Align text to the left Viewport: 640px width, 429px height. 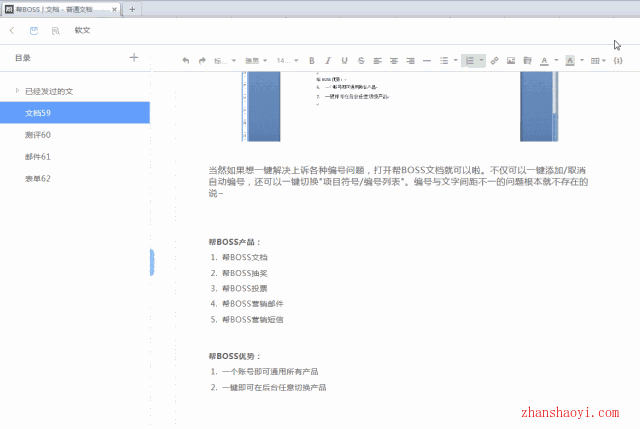(378, 61)
